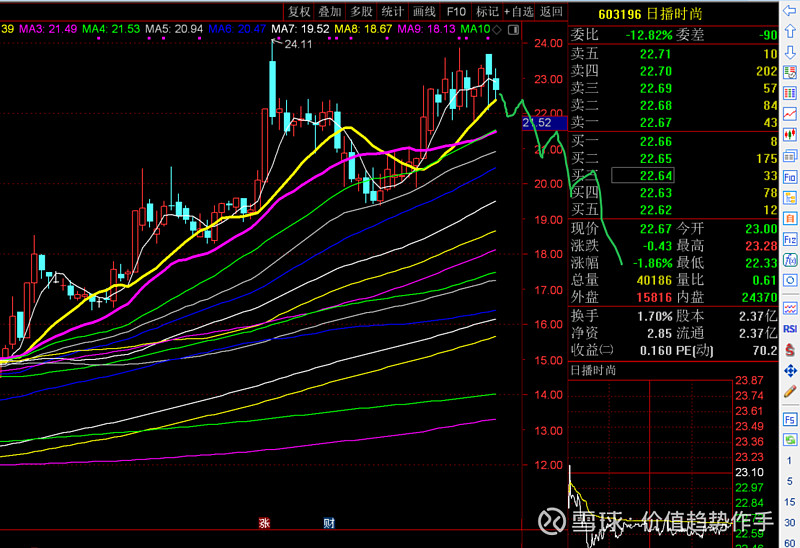
Task: Click the circle icon in sidebar
Action: [790, 280]
